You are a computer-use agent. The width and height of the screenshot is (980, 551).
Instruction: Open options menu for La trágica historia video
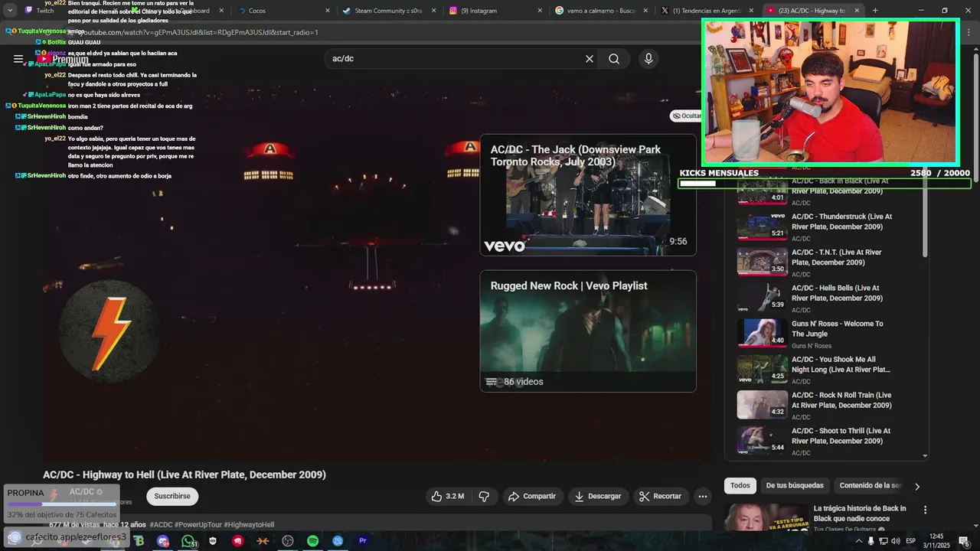pos(925,510)
